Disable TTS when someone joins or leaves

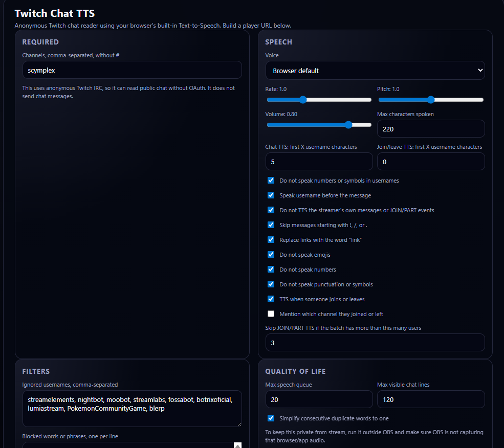tap(271, 299)
